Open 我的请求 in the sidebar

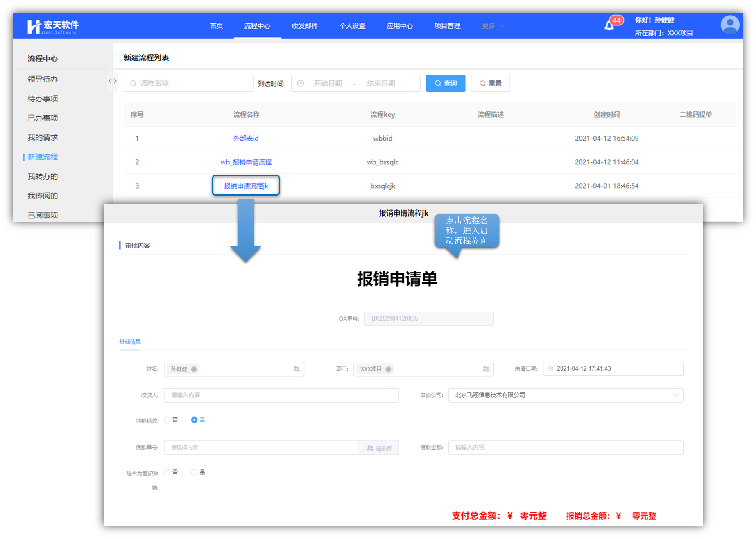click(43, 138)
